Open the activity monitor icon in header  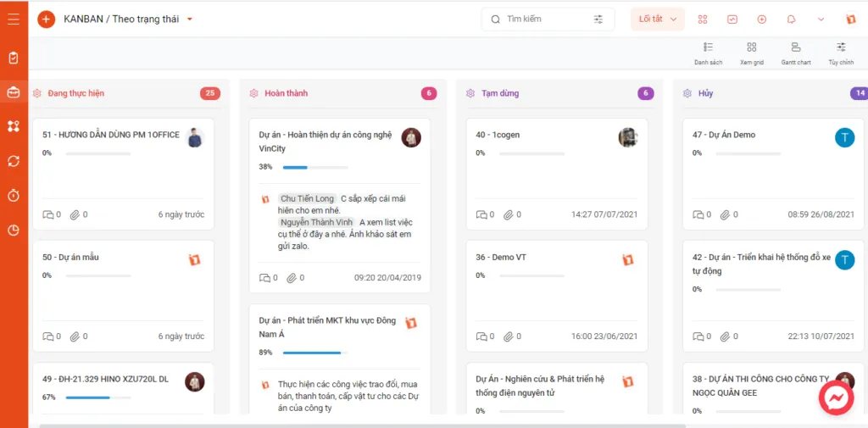732,19
